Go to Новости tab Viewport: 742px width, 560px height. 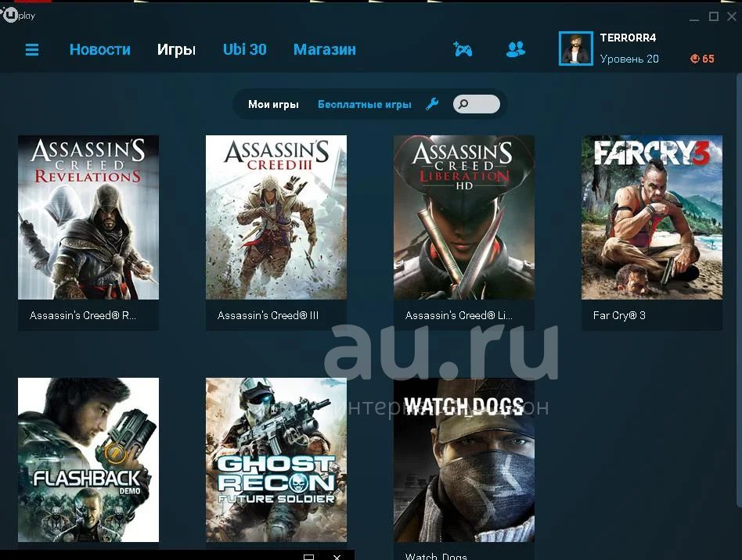[100, 49]
